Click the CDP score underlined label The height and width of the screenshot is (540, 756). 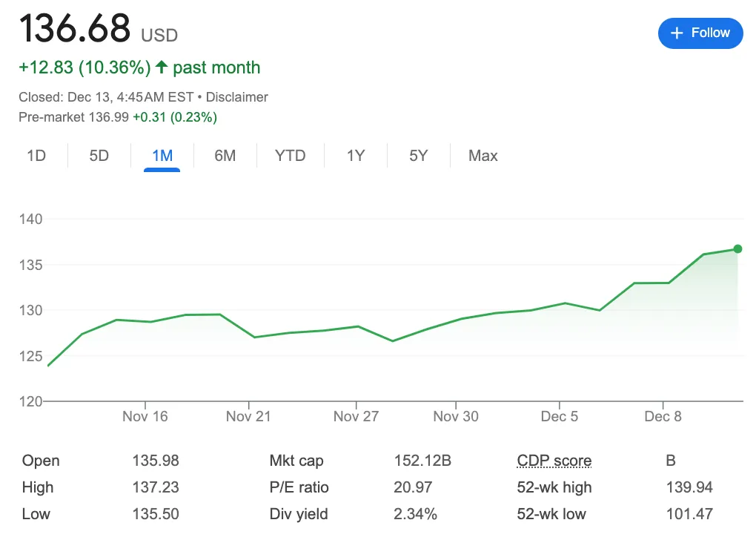tap(554, 461)
